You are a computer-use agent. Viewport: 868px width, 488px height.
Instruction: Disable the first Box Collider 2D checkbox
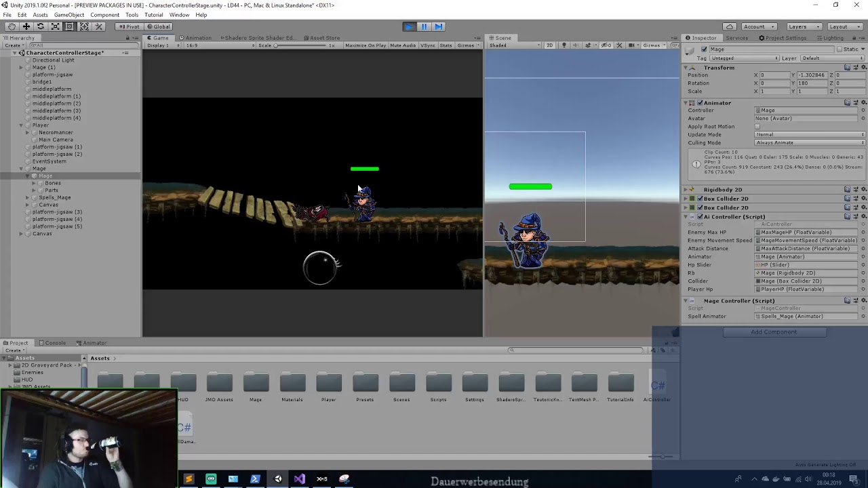click(700, 199)
